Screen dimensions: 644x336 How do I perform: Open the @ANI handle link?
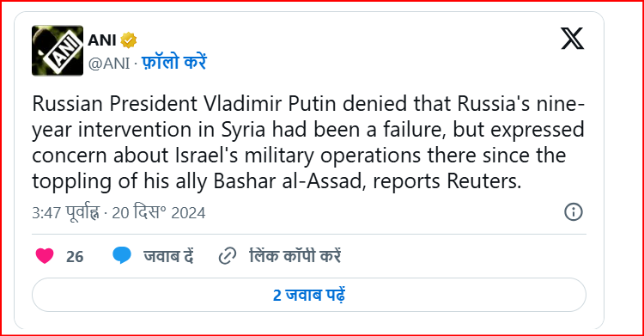click(x=109, y=64)
